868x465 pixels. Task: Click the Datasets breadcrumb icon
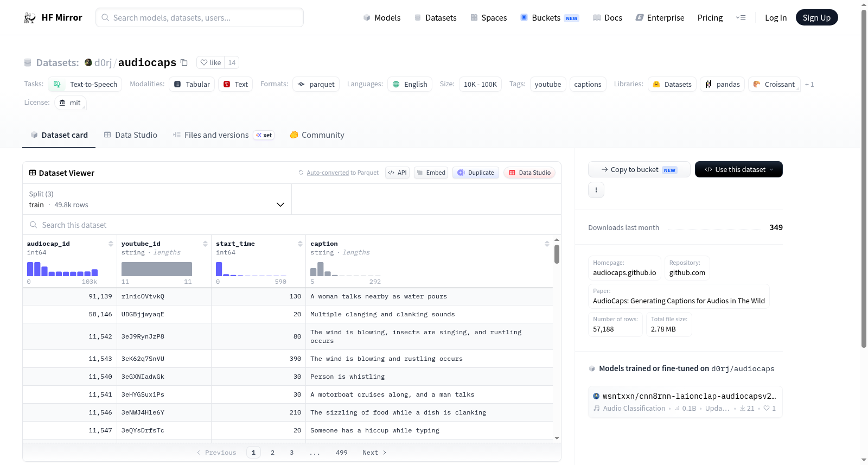[28, 62]
